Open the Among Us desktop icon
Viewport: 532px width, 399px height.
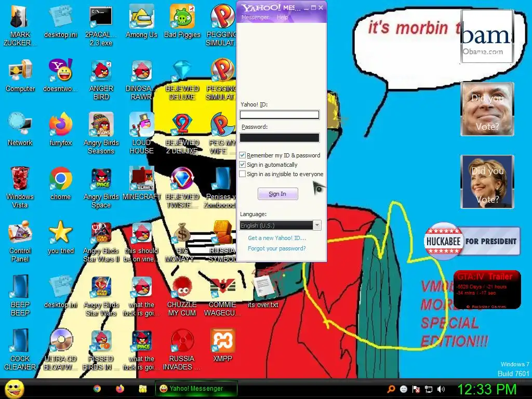pos(141,22)
